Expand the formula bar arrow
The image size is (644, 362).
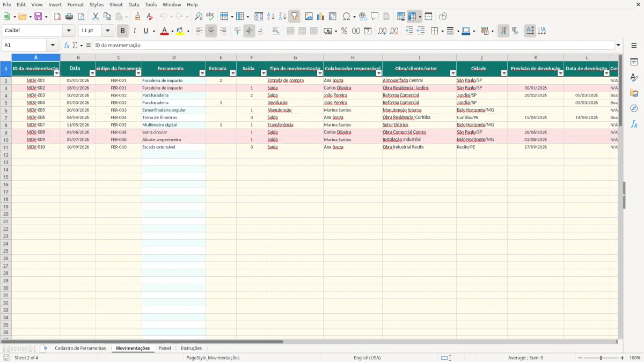click(x=618, y=46)
